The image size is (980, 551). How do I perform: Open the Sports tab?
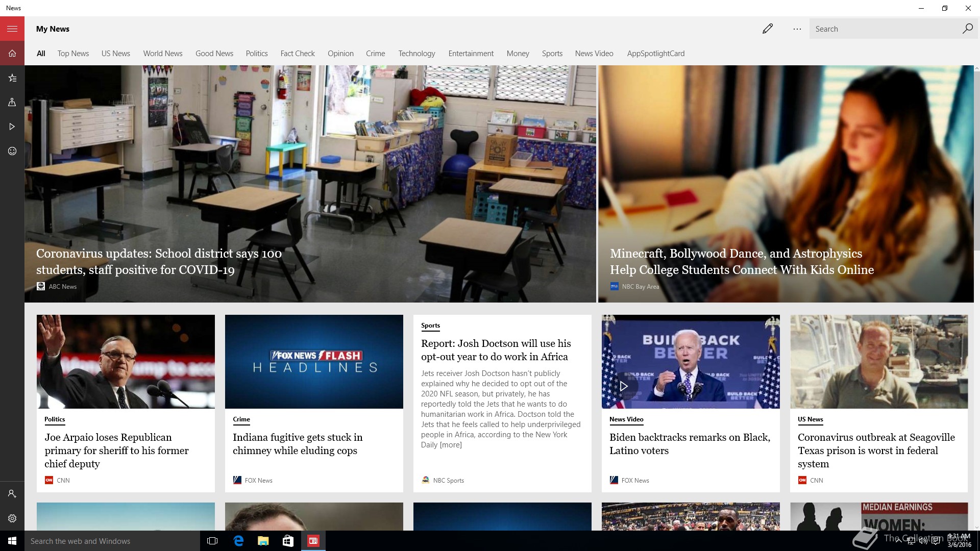552,54
